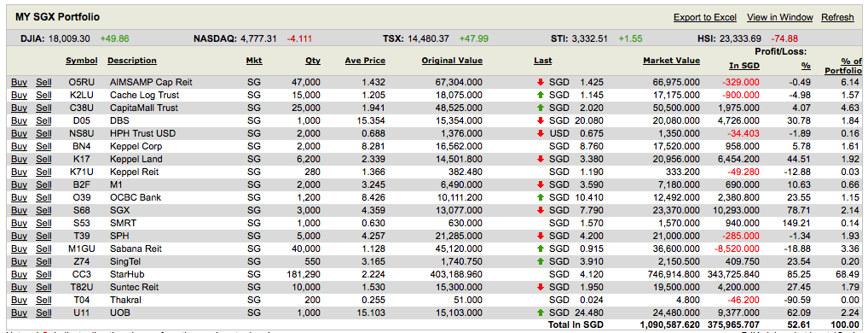Buy more Cache Log Trust
Screen dimensions: 868x333
click(x=19, y=95)
